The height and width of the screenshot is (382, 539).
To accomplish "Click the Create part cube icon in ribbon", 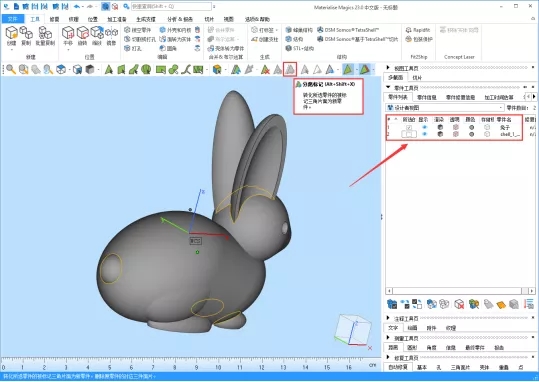I will click(x=11, y=33).
